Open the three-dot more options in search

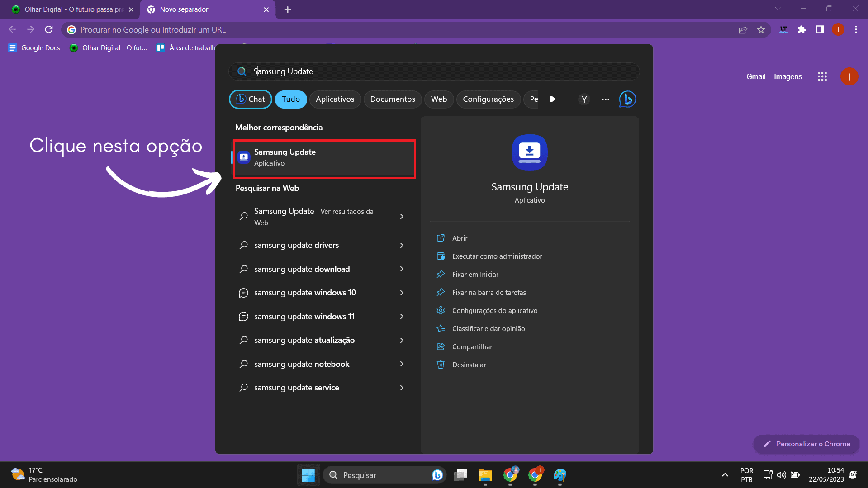tap(605, 99)
